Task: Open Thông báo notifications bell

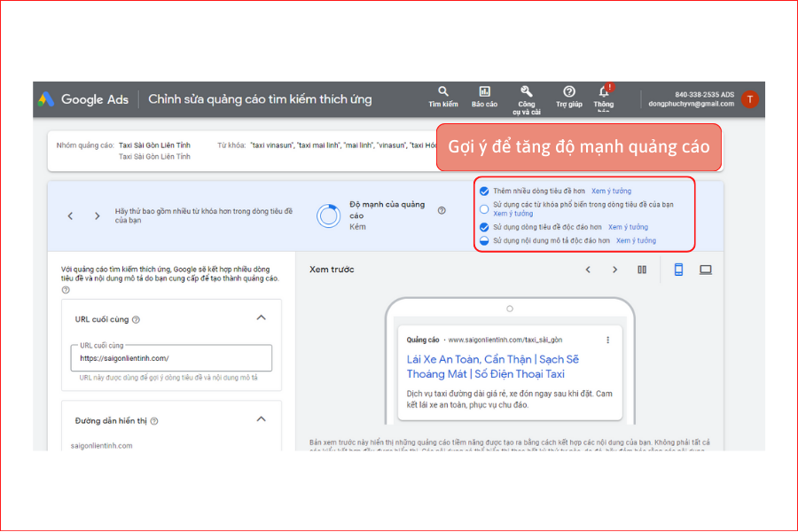Action: (x=604, y=98)
